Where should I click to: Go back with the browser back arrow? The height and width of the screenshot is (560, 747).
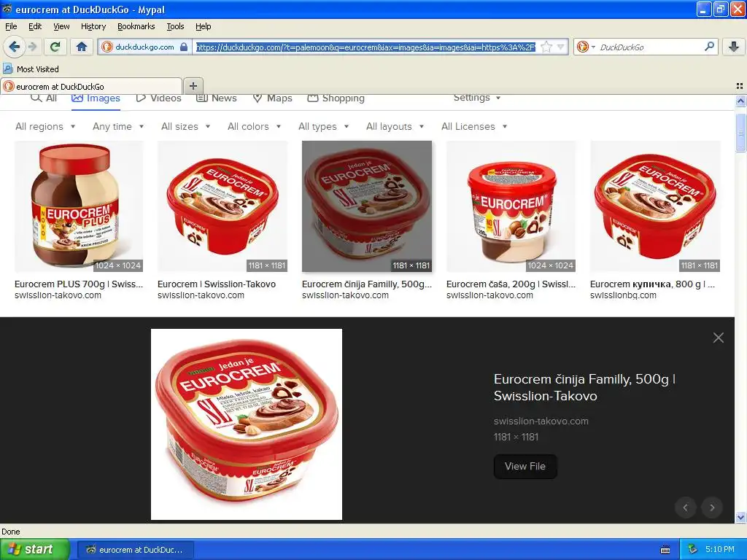coord(15,47)
